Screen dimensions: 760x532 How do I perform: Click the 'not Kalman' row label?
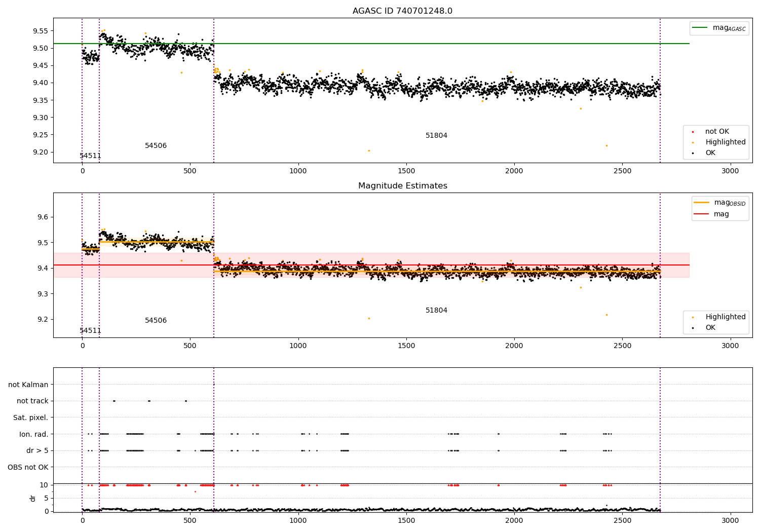coord(28,385)
